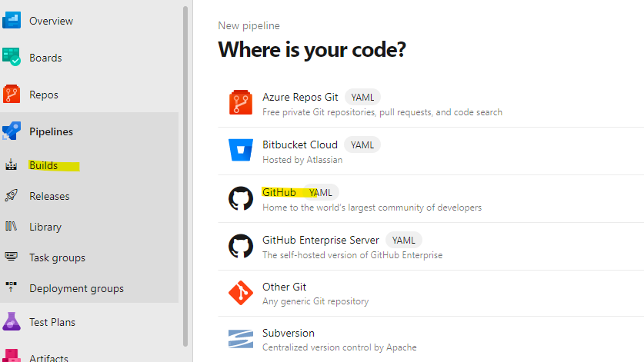Click the Builds icon in sidebar

(x=11, y=165)
